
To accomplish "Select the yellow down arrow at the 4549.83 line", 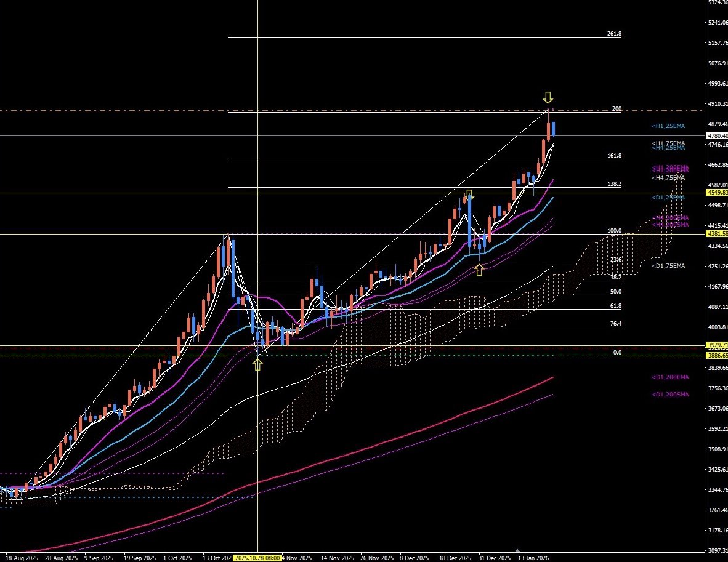I will click(469, 195).
